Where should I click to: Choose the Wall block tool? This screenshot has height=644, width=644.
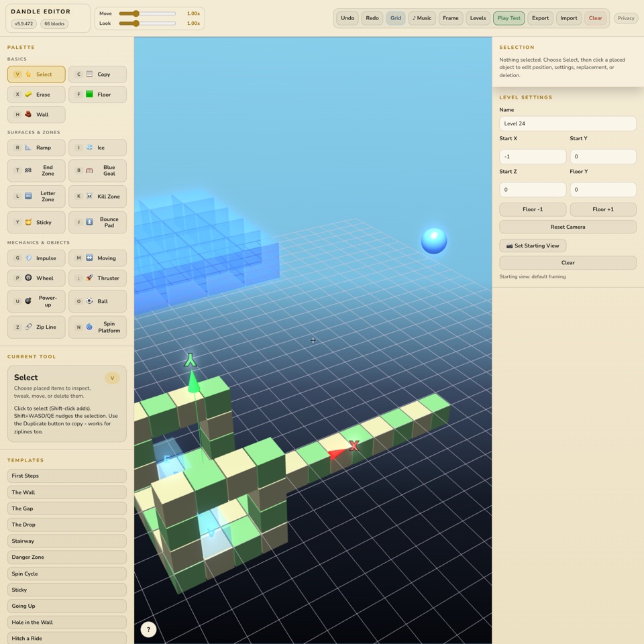[36, 115]
